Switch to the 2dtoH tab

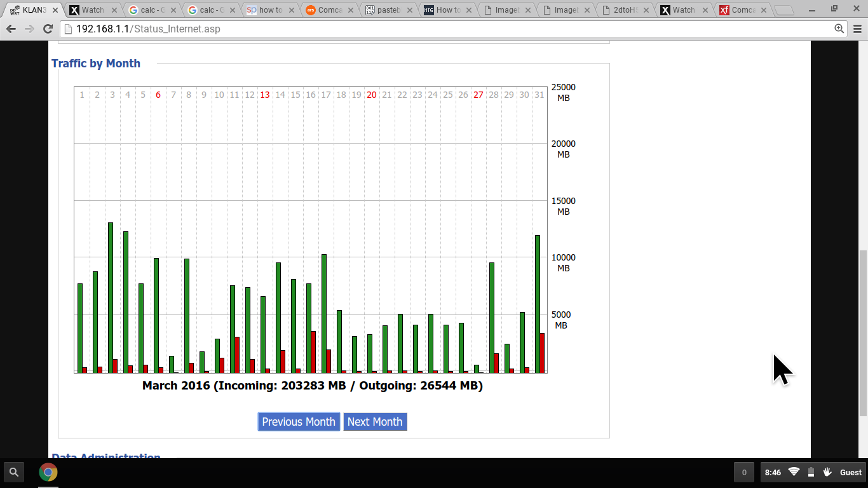625,10
